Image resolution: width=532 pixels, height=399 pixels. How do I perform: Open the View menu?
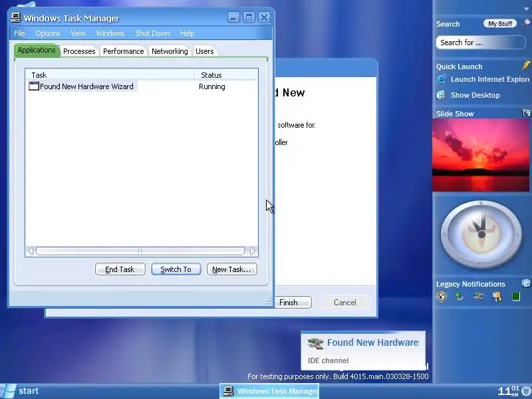click(78, 33)
